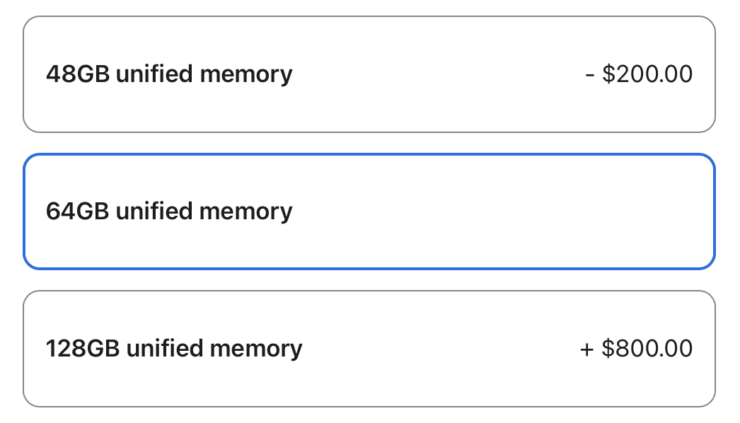
Task: Click the "128GB unified memory" label text
Action: coord(174,348)
